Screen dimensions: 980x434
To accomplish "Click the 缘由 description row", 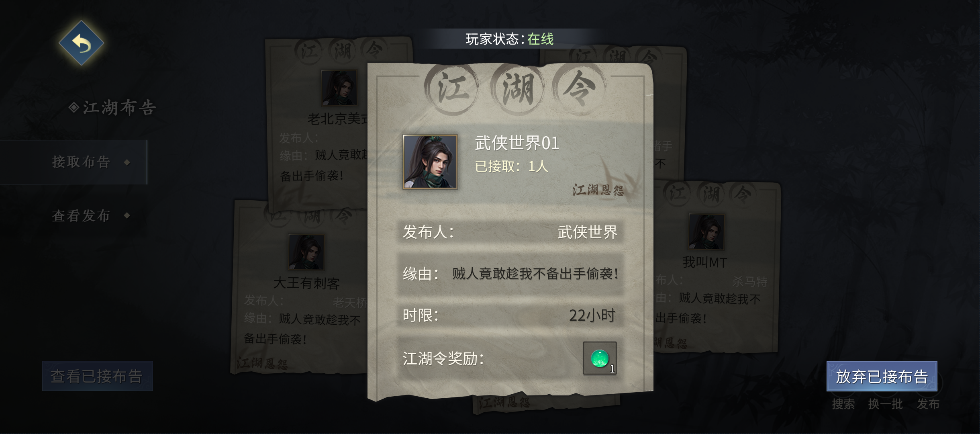I will pyautogui.click(x=510, y=274).
